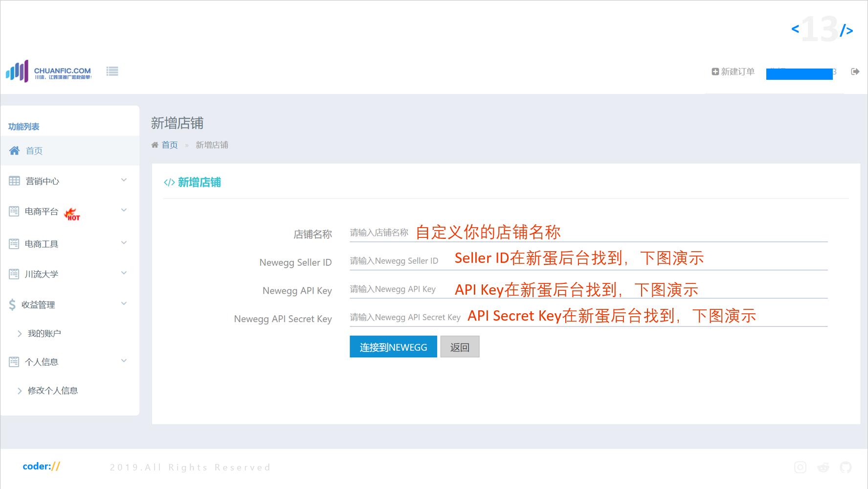868x489 pixels.
Task: Click the 功能列表 sidebar heading
Action: pos(23,126)
